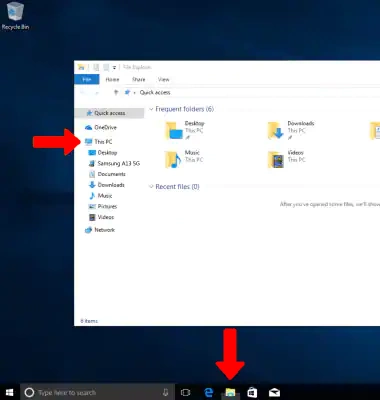This screenshot has width=380, height=400.
Task: Open Samsung A13 5G device in sidebar
Action: pyautogui.click(x=114, y=163)
